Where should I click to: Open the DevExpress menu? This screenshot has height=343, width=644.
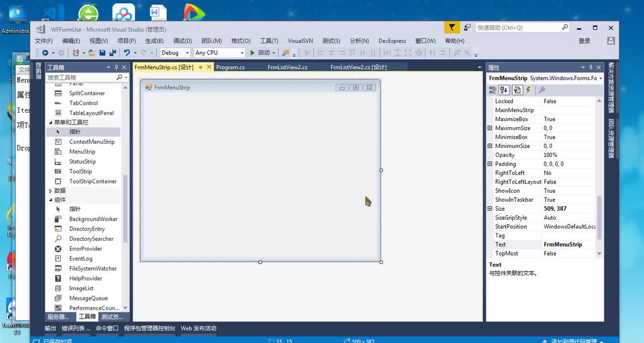392,41
